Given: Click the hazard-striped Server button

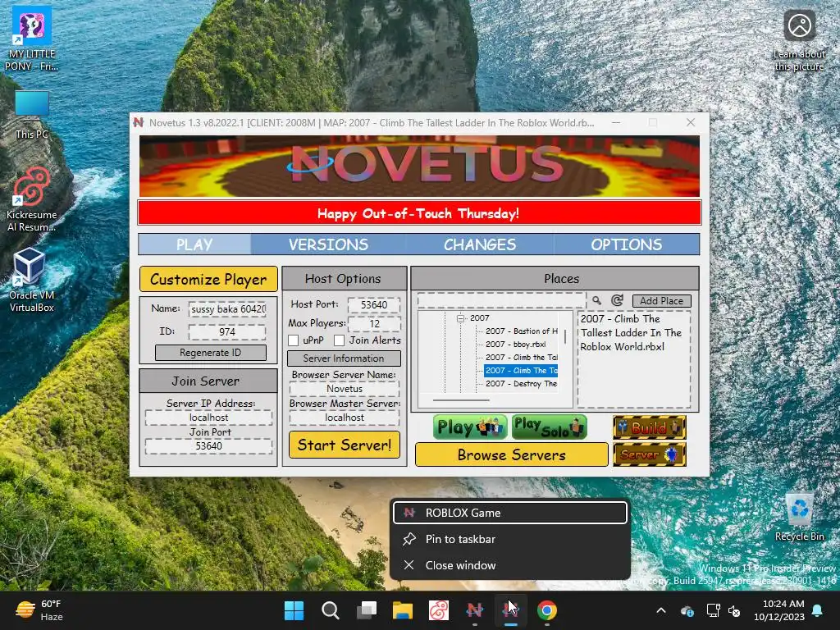Looking at the screenshot, I should [x=650, y=454].
